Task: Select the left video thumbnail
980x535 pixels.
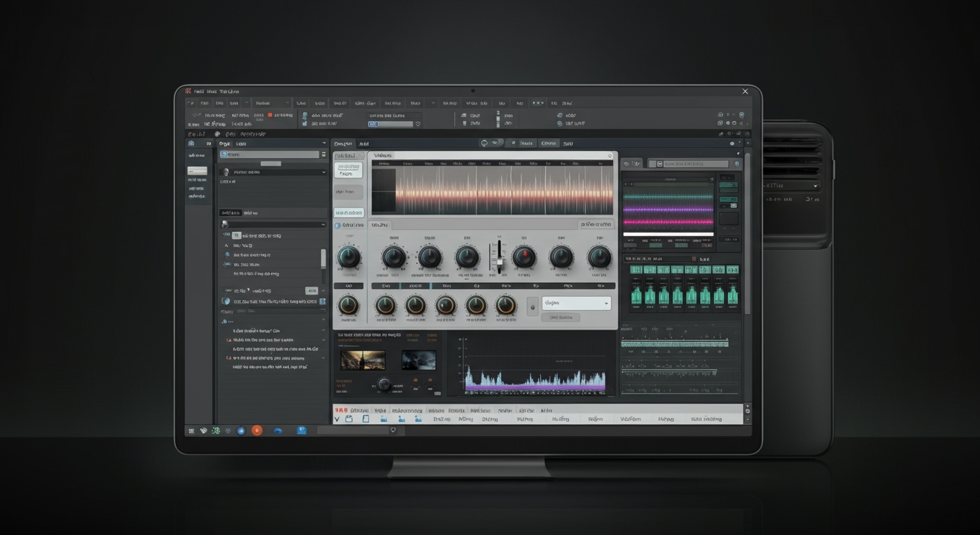Action: coord(362,359)
